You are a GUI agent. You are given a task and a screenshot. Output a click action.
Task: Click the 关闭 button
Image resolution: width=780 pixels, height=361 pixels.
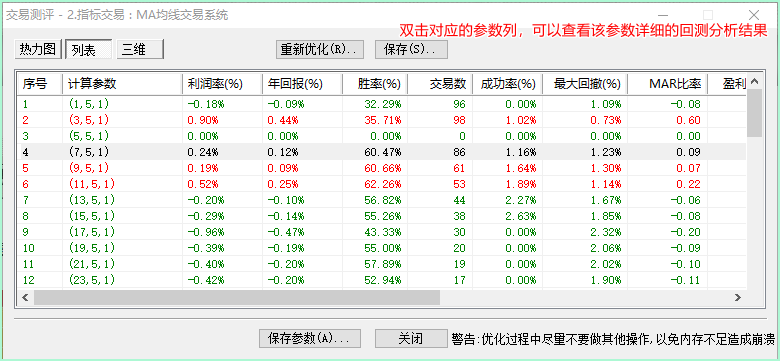pos(411,339)
